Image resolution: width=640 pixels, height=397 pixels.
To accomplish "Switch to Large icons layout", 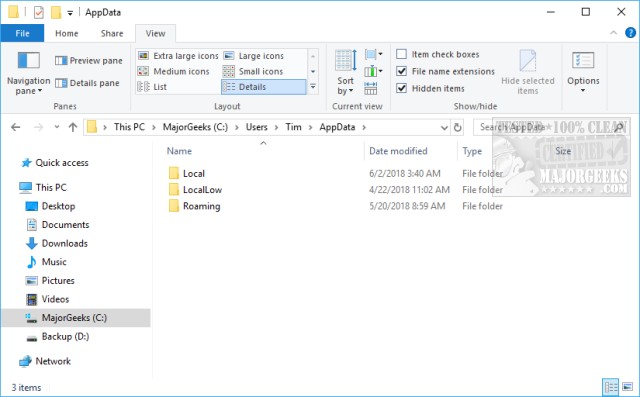I will 254,56.
